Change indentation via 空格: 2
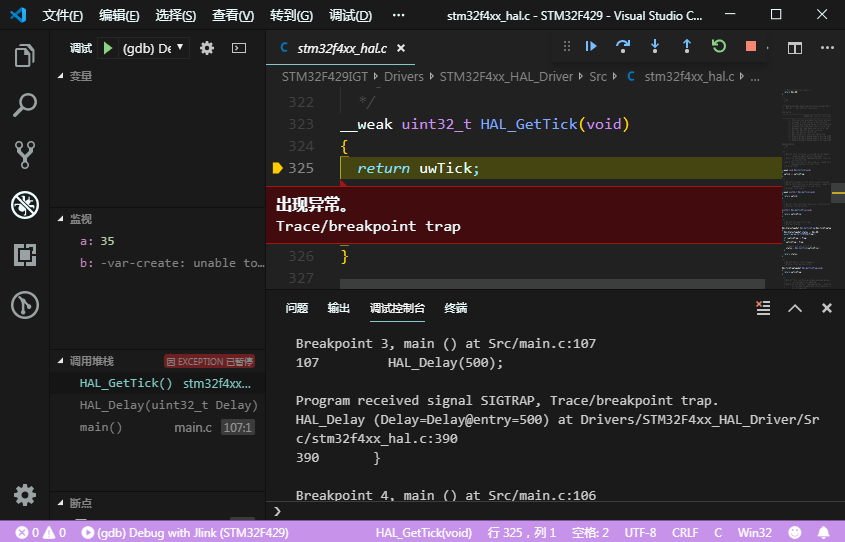Image resolution: width=845 pixels, height=542 pixels. (590, 532)
